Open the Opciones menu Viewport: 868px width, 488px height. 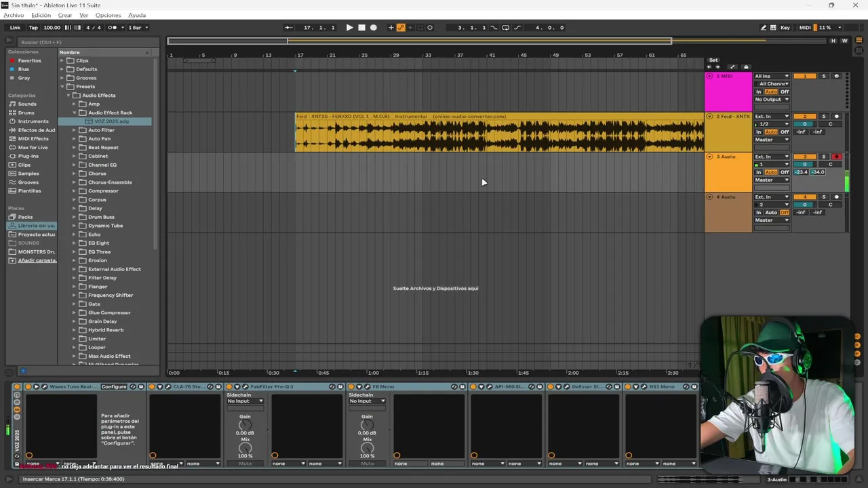pyautogui.click(x=108, y=15)
